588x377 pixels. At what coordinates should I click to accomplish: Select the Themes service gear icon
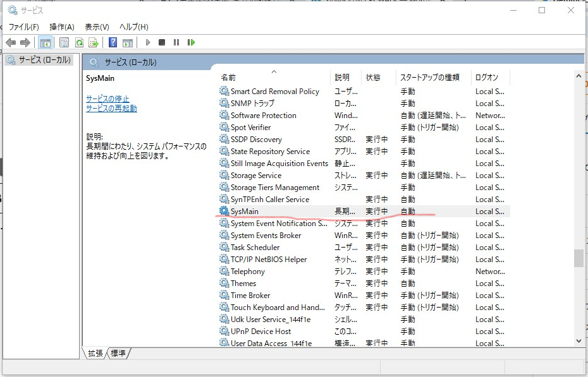coord(224,283)
